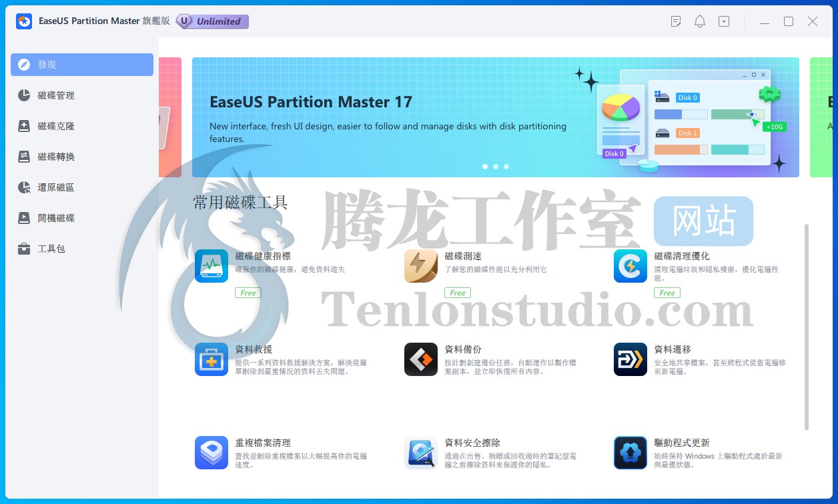Click the pie chart icon beside 磁碟管理
Viewport: 838px width, 504px height.
coord(24,95)
